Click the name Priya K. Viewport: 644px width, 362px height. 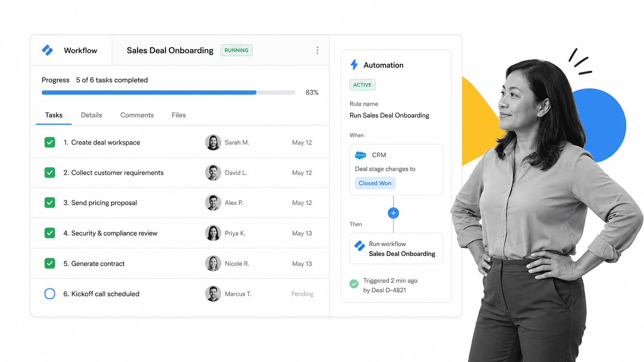pos(235,233)
